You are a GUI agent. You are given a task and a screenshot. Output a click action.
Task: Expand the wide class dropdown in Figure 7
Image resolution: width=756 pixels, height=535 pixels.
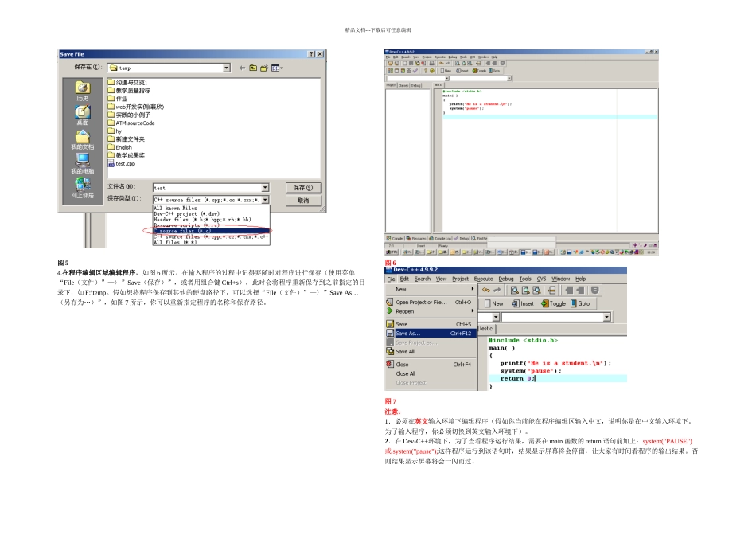click(607, 317)
